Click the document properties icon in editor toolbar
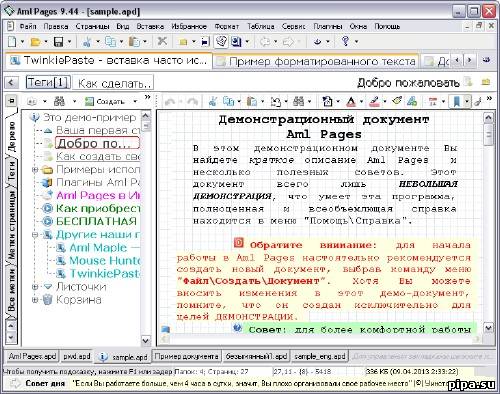 pyautogui.click(x=327, y=101)
